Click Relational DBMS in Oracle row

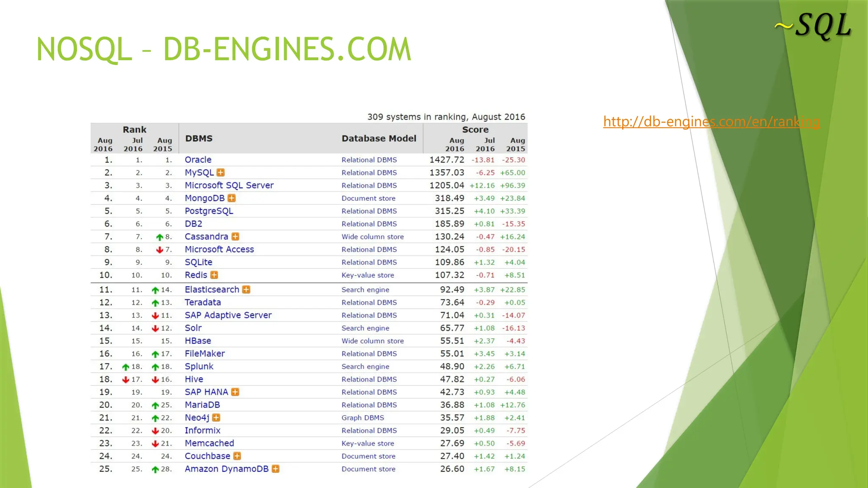pyautogui.click(x=369, y=160)
